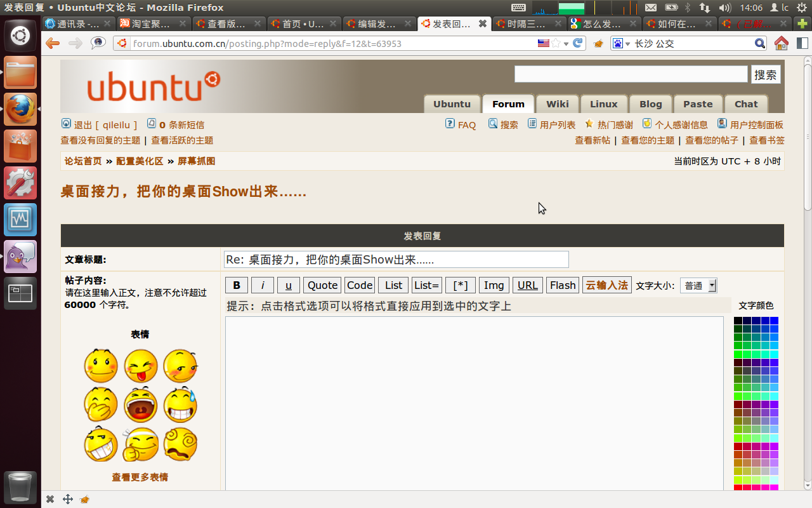
Task: Insert the tongue-out emoticon
Action: 140,365
